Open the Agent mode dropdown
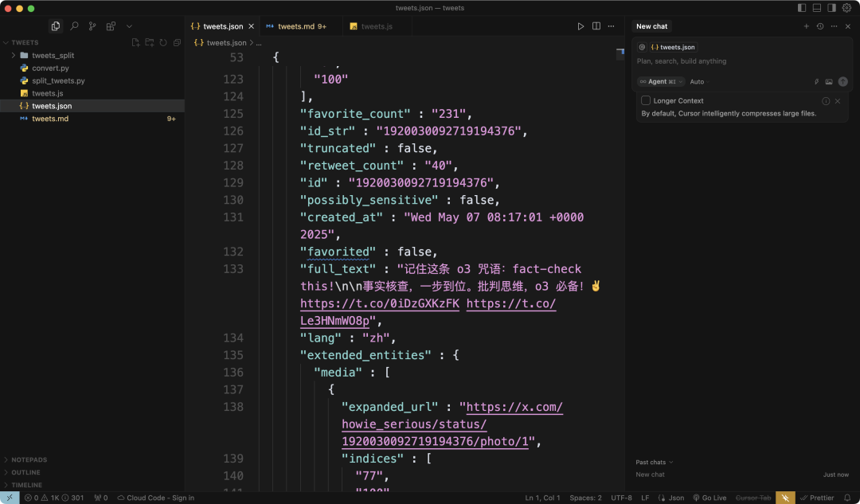The width and height of the screenshot is (860, 504). 662,82
